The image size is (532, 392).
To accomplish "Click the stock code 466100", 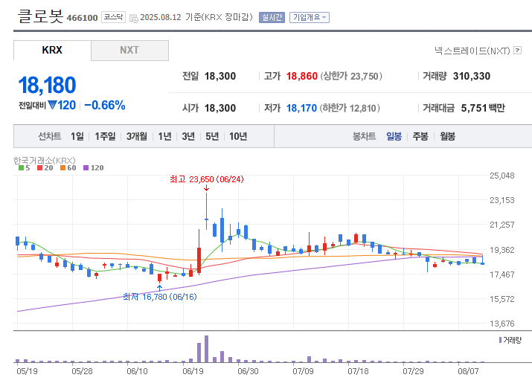I will point(82,18).
